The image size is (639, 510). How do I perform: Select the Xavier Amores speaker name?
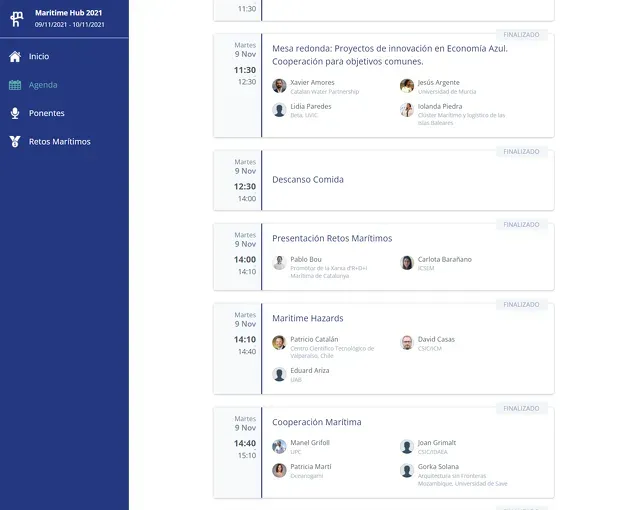(313, 82)
